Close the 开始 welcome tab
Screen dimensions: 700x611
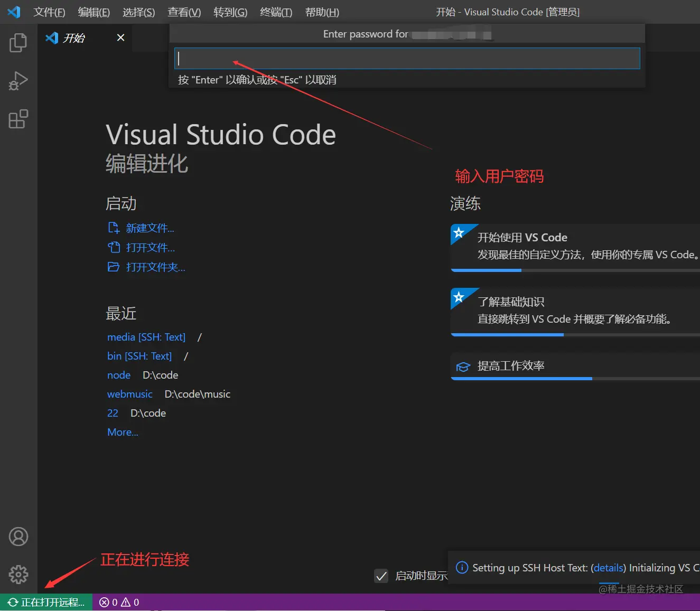coord(120,37)
